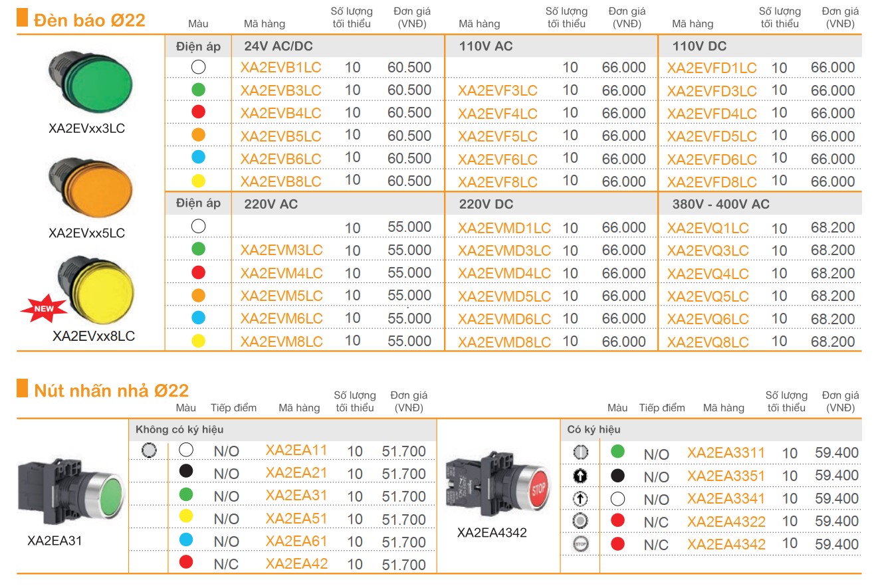Click the "110V AC" voltage header

pos(486,47)
